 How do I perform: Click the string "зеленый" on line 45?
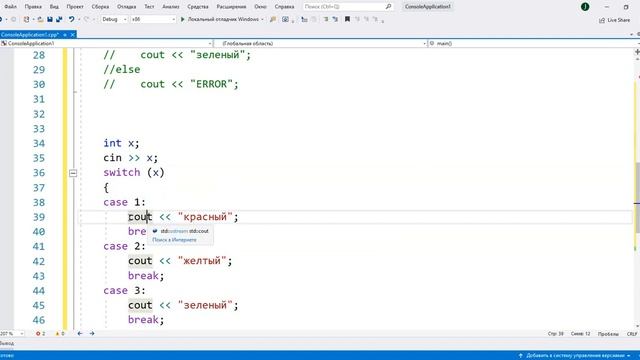pyautogui.click(x=205, y=305)
